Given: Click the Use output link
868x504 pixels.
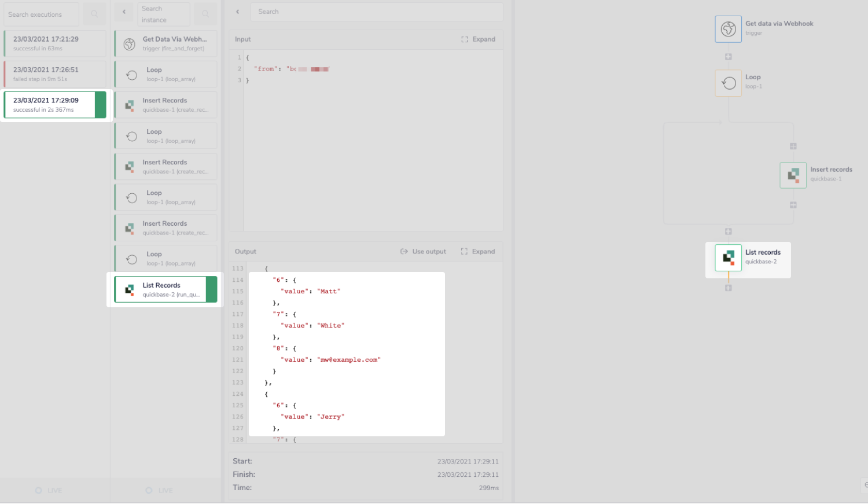Looking at the screenshot, I should coord(423,251).
